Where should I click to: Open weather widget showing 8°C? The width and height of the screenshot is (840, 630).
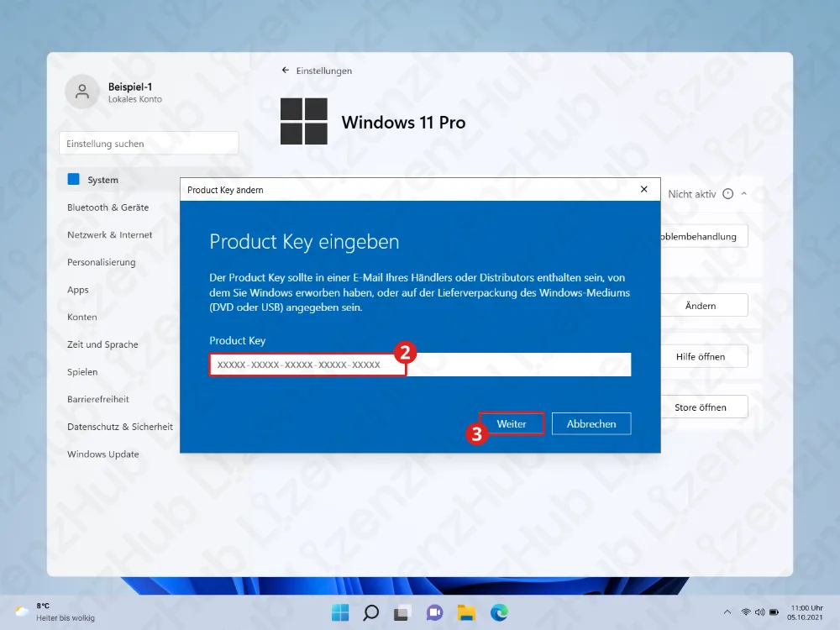55,612
